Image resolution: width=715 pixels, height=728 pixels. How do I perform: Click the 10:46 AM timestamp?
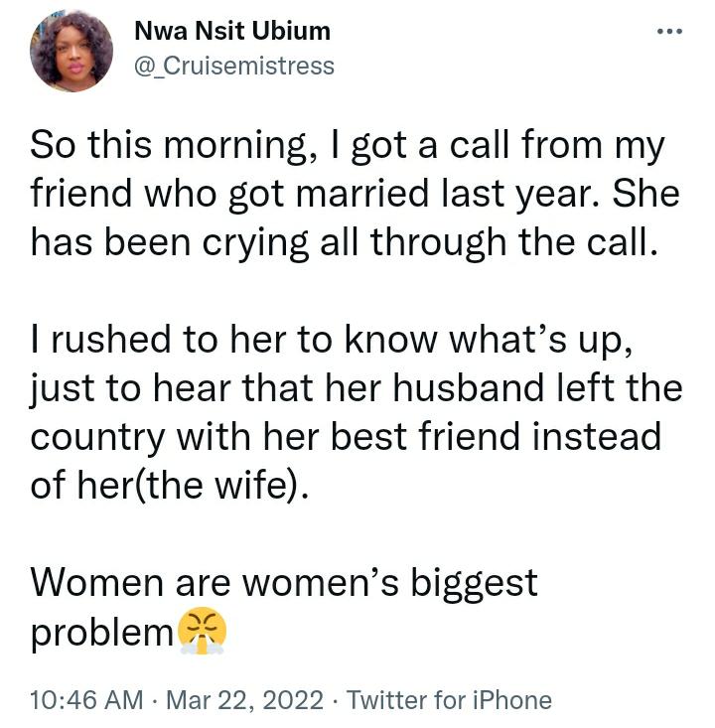86,699
